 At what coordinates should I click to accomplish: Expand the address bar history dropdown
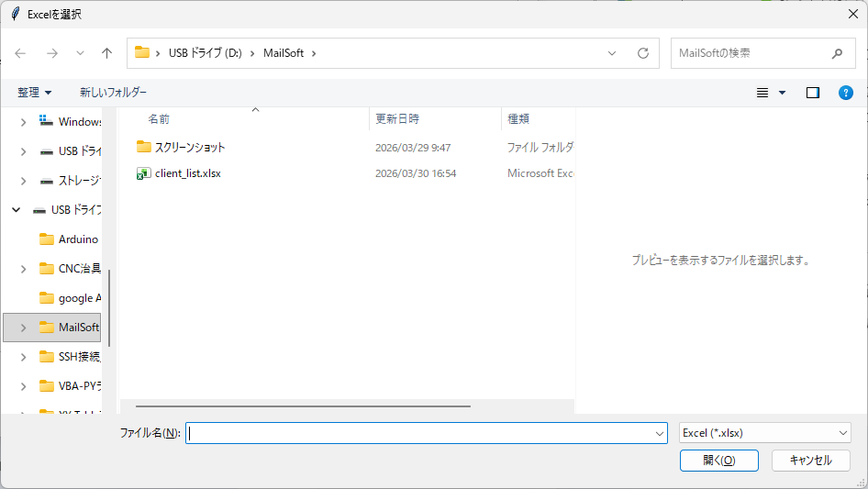(612, 53)
